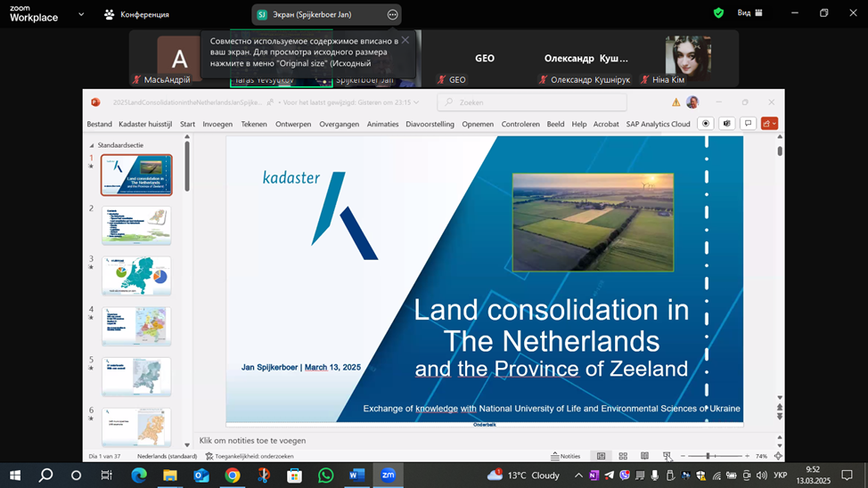Toggle the Notities notes pane
Screen dimensions: 868x488
pyautogui.click(x=566, y=457)
